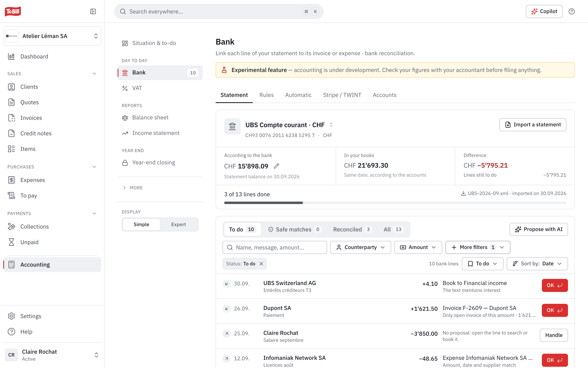
Task: Edit the bank balance with the pencil icon
Action: [276, 166]
